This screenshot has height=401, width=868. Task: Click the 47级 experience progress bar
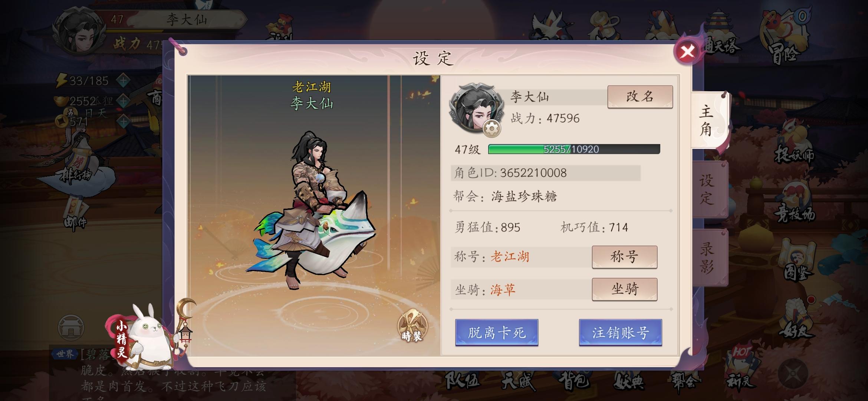coord(574,149)
